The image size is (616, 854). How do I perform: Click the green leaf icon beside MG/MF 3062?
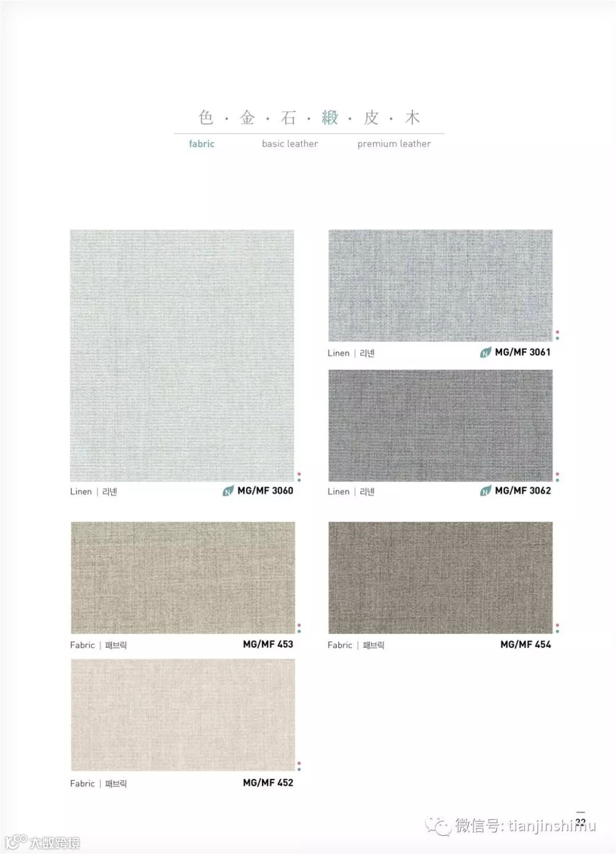(485, 491)
